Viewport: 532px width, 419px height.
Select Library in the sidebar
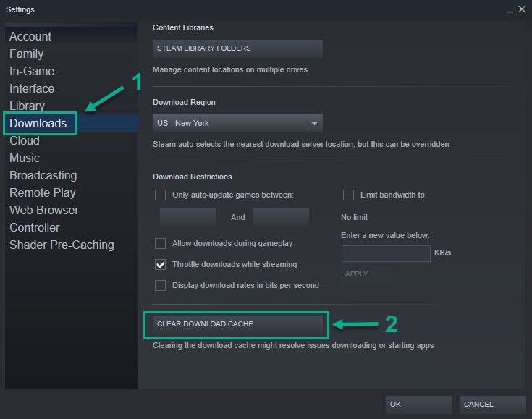click(28, 106)
